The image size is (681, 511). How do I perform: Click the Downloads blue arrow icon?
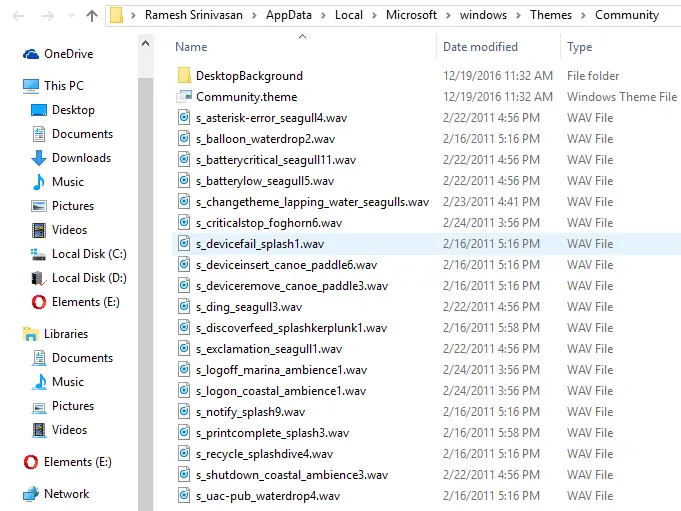(x=39, y=158)
